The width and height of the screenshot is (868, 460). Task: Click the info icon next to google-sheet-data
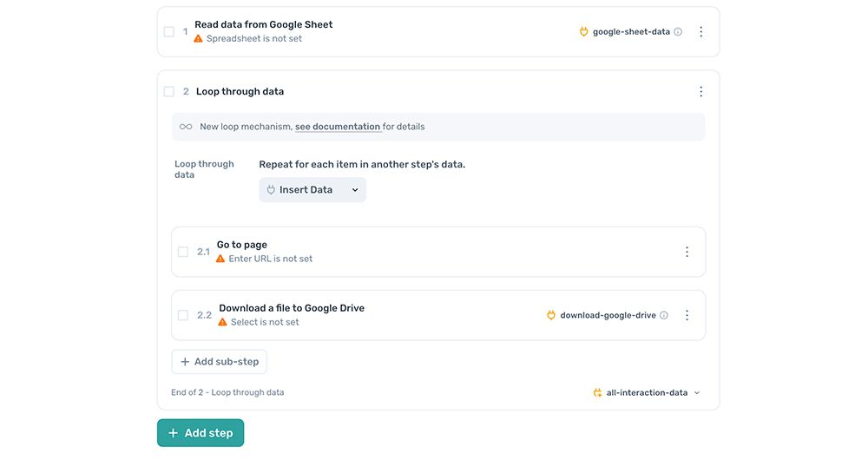pyautogui.click(x=678, y=31)
